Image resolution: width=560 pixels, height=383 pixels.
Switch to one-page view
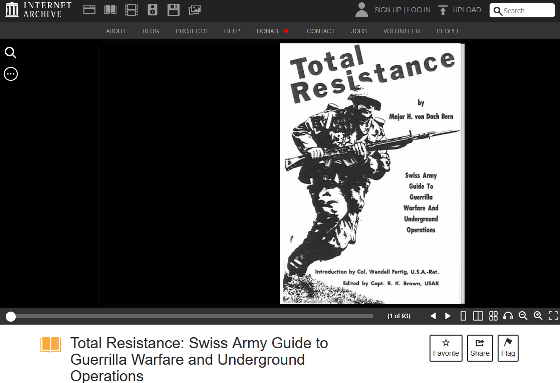pos(463,316)
